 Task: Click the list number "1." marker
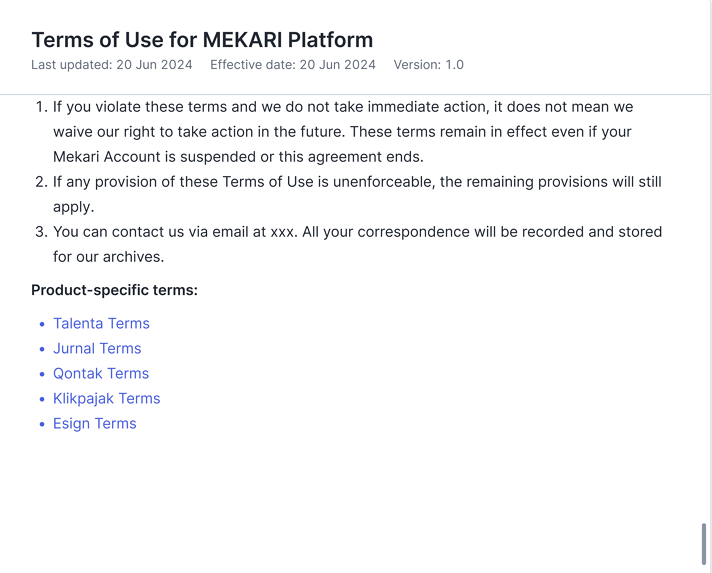click(x=41, y=107)
